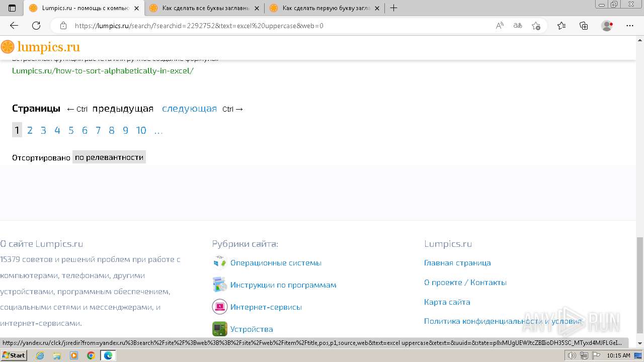Go to results page 2
644x362 pixels.
click(30, 131)
